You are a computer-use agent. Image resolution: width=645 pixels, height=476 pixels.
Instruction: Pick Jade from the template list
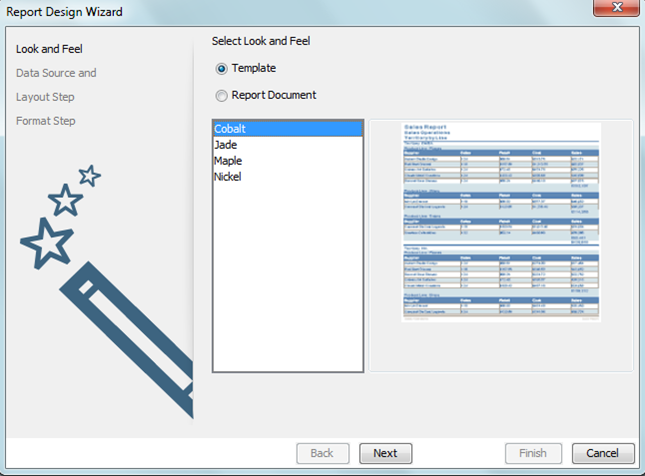pyautogui.click(x=226, y=145)
